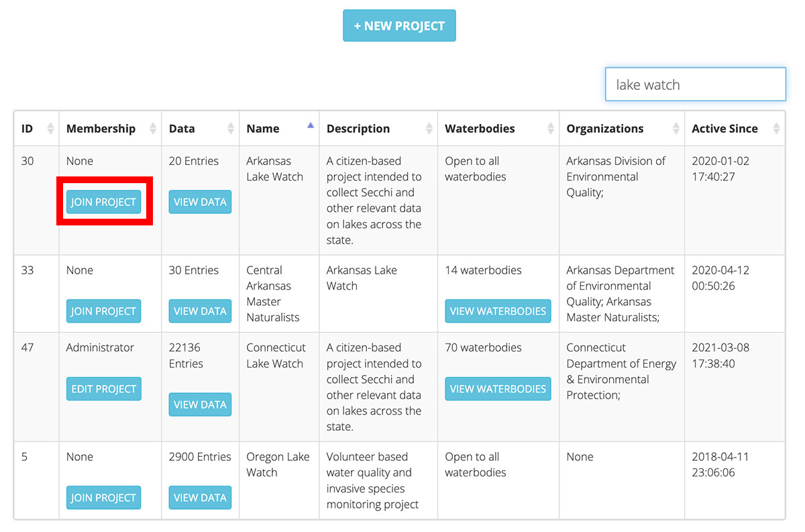Click the Membership column sort arrows
The width and height of the screenshot is (805, 532).
coord(152,129)
